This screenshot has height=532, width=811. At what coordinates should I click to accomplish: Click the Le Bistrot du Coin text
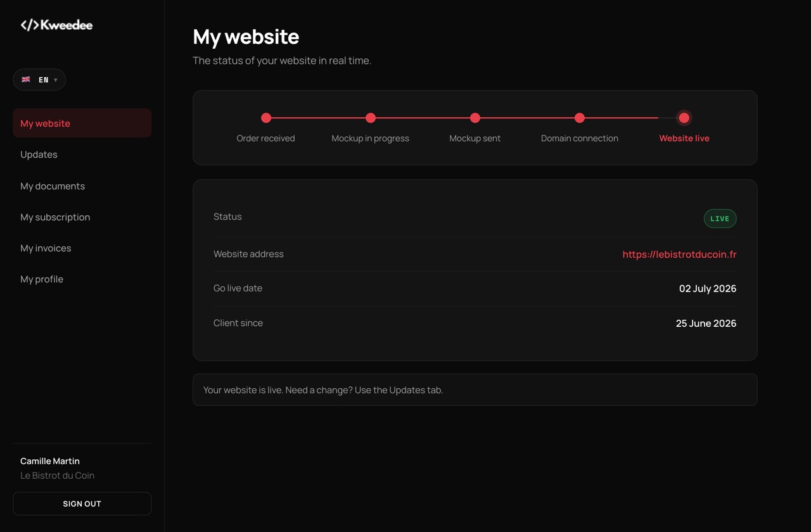(x=57, y=476)
